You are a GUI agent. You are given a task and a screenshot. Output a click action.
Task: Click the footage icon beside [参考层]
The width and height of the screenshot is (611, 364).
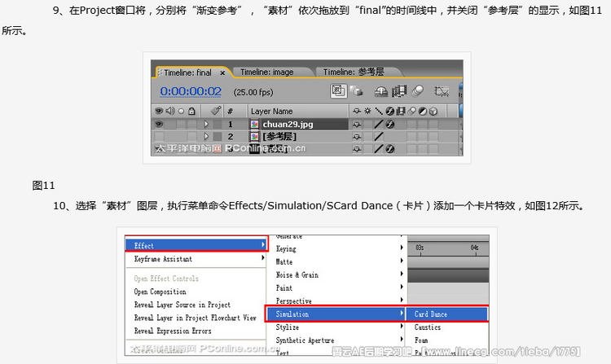pos(254,137)
